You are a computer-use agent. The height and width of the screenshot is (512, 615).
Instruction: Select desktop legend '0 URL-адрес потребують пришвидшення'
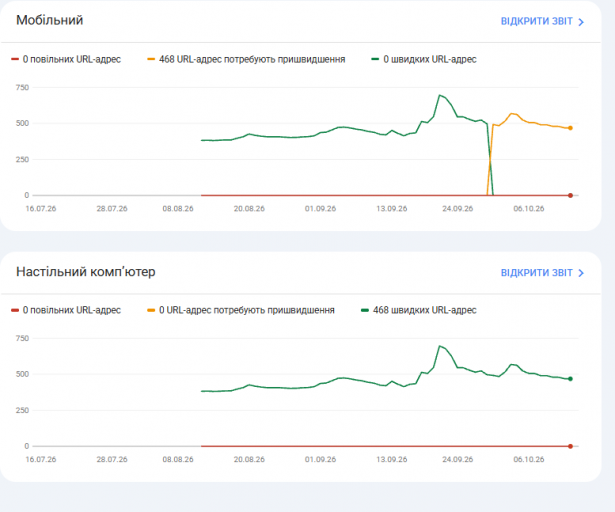(x=241, y=310)
